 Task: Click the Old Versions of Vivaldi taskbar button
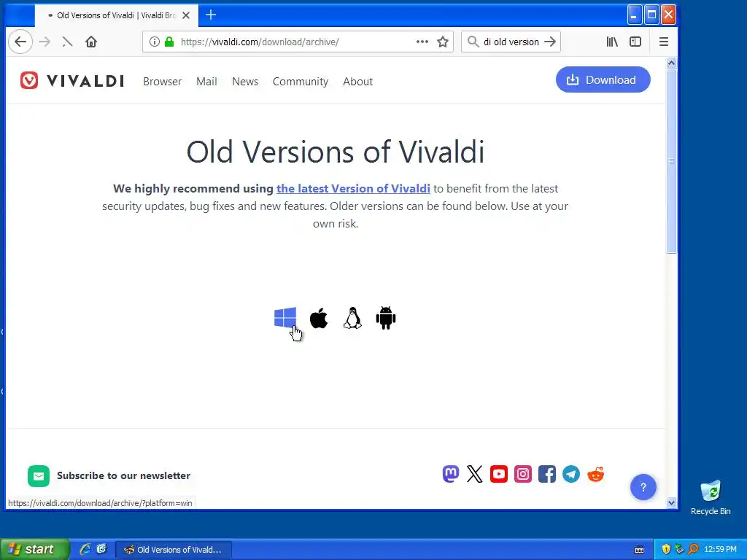(174, 550)
